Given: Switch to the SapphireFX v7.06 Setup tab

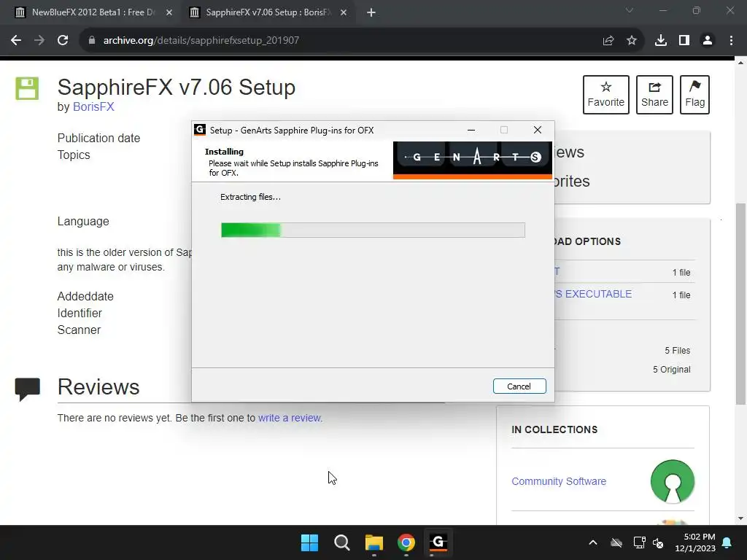Looking at the screenshot, I should pyautogui.click(x=267, y=12).
